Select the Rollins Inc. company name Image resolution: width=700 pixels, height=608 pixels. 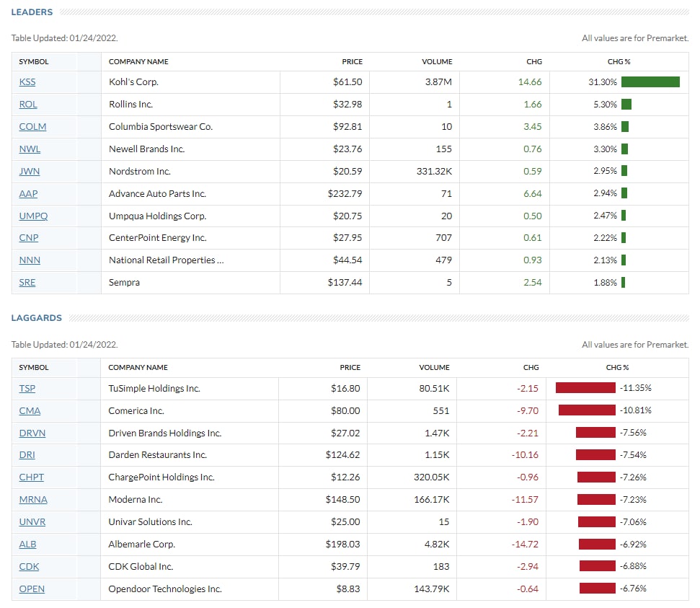click(x=130, y=105)
